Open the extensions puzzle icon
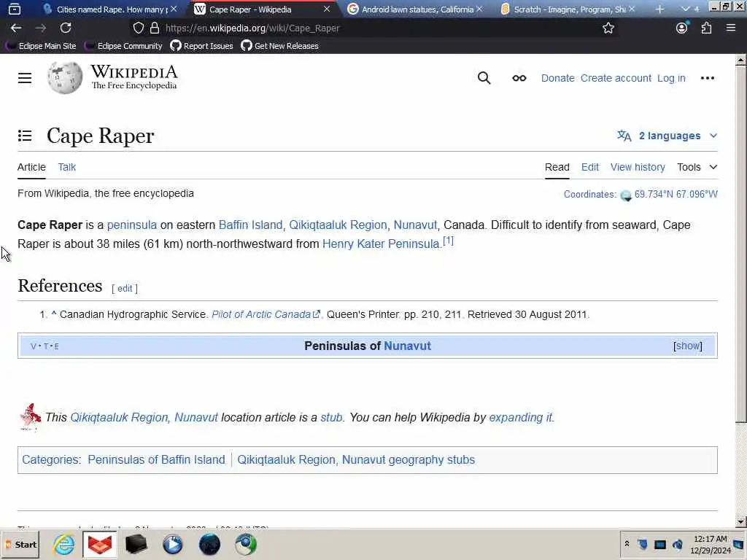The height and width of the screenshot is (560, 747). (706, 28)
